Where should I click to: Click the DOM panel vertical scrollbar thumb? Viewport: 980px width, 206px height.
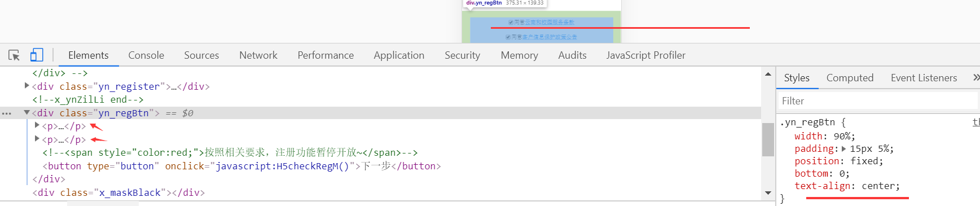768,139
